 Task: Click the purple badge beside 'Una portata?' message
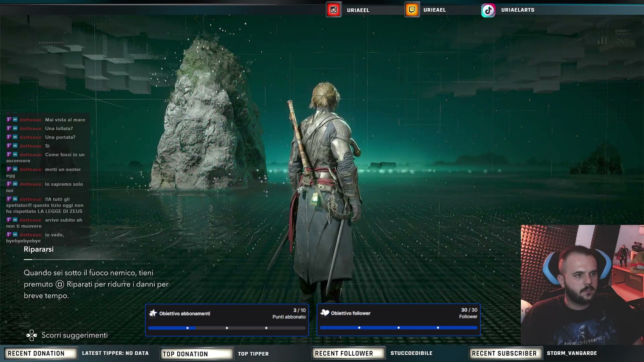coord(9,137)
